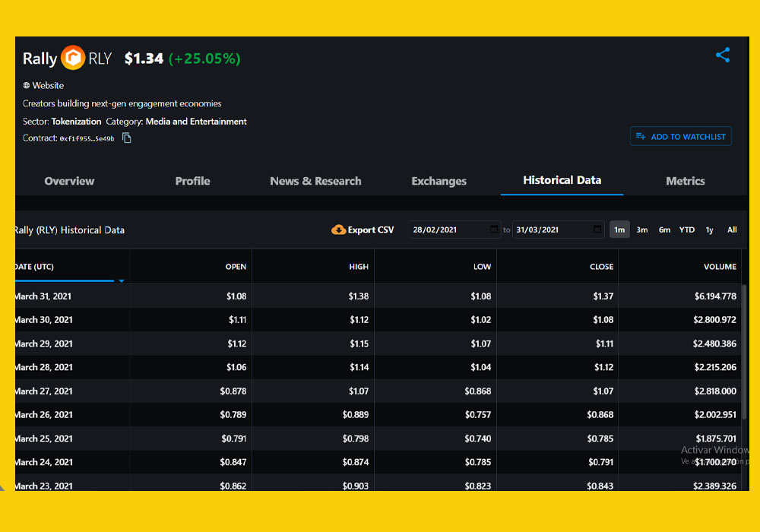Image resolution: width=760 pixels, height=532 pixels.
Task: Open the Exchanges tab
Action: point(439,181)
